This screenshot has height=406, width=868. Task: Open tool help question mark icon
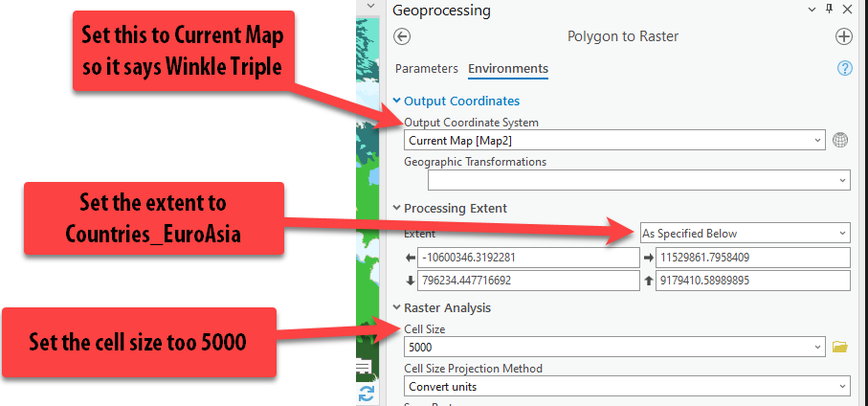[x=844, y=68]
